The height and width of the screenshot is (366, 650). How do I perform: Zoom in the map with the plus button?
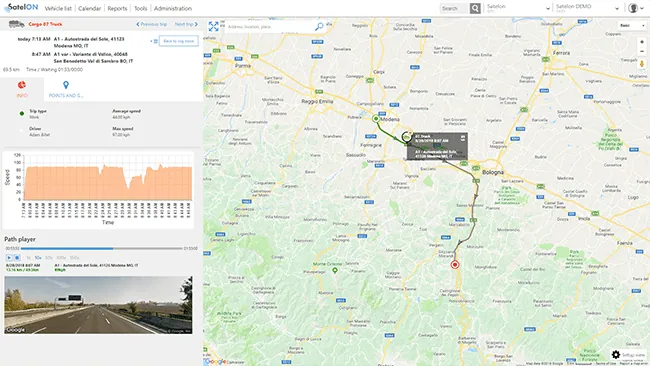(x=642, y=42)
